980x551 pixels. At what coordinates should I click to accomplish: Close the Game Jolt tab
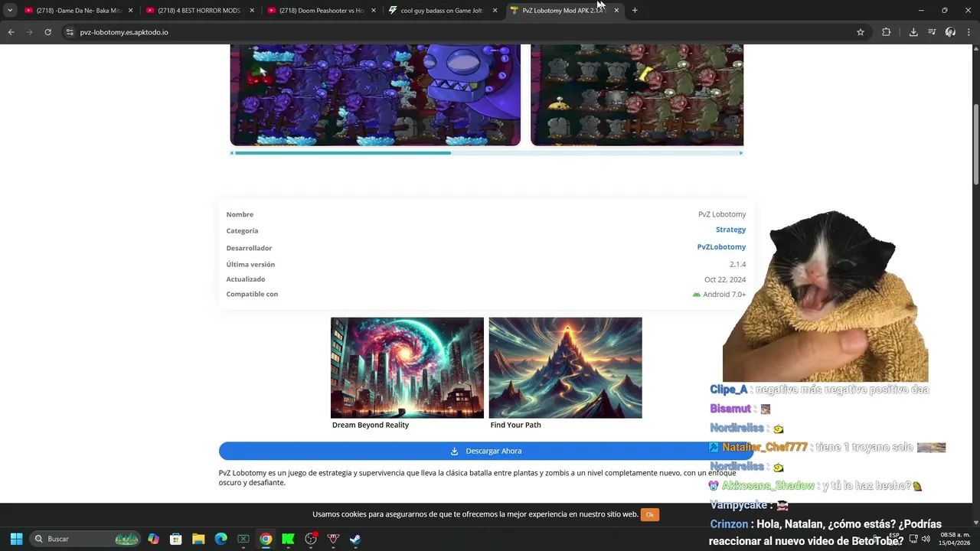[x=495, y=11]
